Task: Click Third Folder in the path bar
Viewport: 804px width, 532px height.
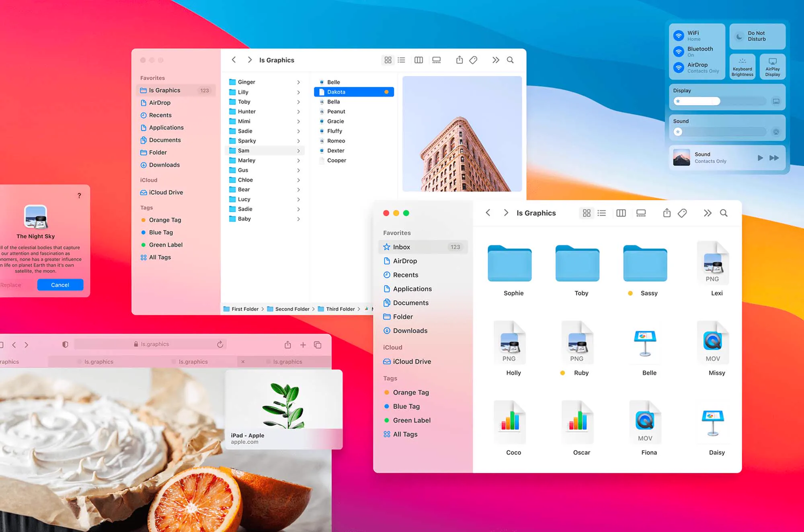Action: (x=336, y=309)
